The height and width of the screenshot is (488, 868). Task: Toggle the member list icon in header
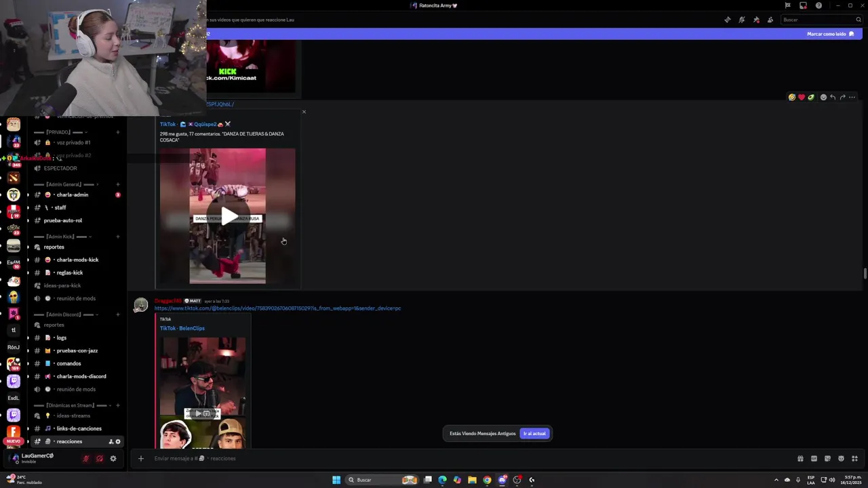(770, 20)
